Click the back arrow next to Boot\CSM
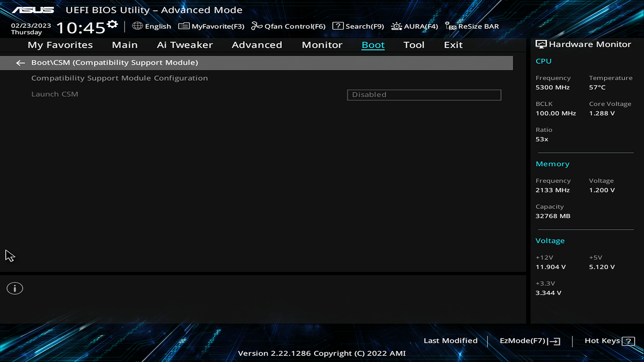644x362 pixels. [x=20, y=63]
